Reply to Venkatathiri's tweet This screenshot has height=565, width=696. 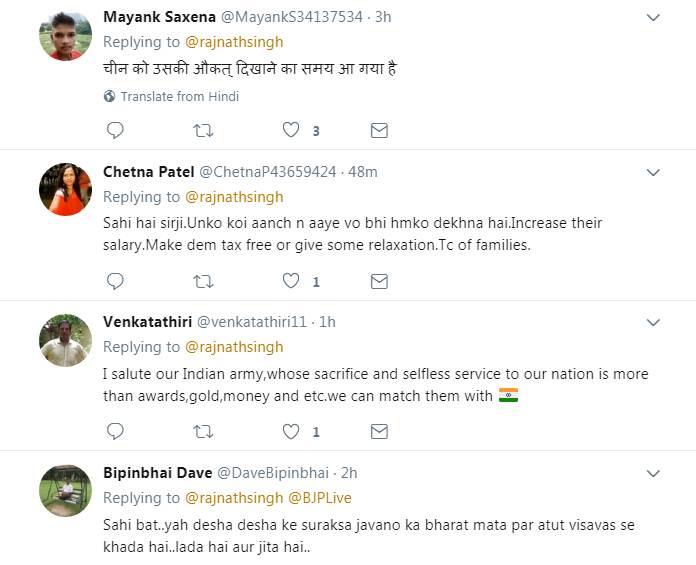[x=115, y=432]
